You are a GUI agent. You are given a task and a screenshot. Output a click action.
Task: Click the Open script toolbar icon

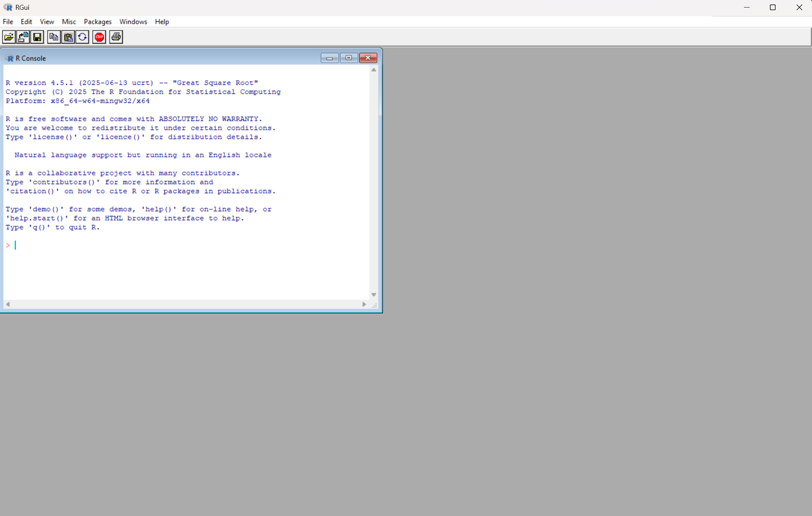[9, 37]
